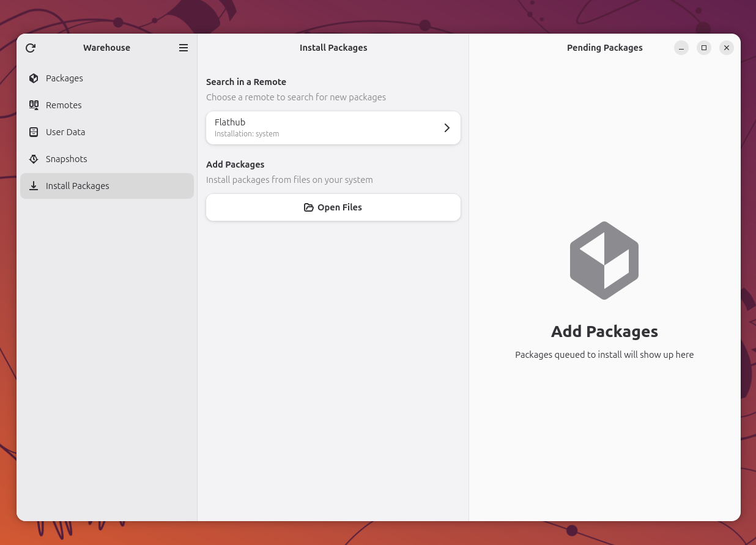Click the Snapshots icon in sidebar
Viewport: 756px width, 545px height.
(34, 159)
